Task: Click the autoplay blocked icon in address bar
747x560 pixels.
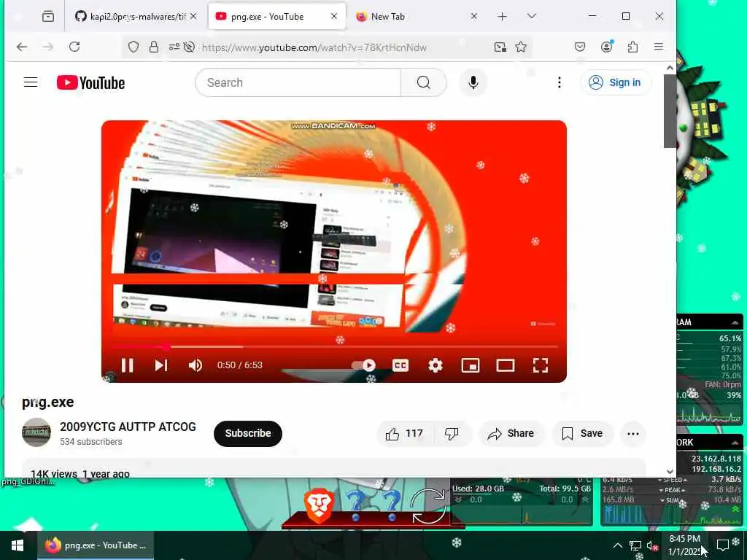Action: [x=189, y=47]
